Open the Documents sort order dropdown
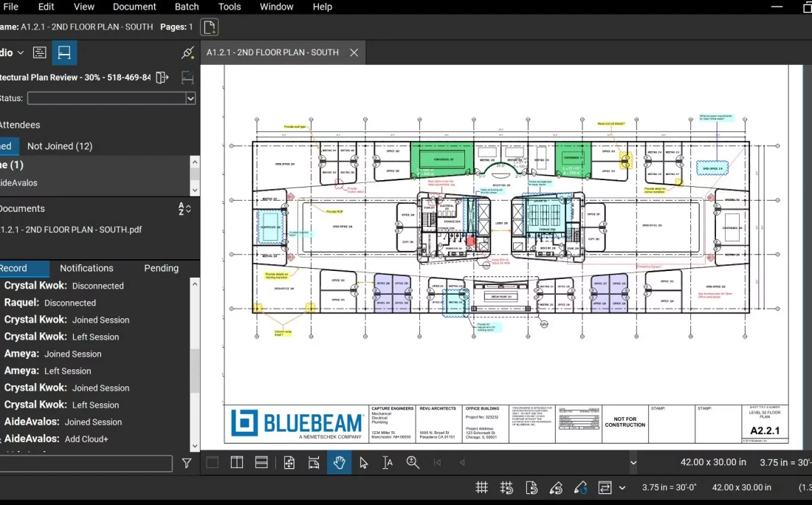 (x=185, y=209)
